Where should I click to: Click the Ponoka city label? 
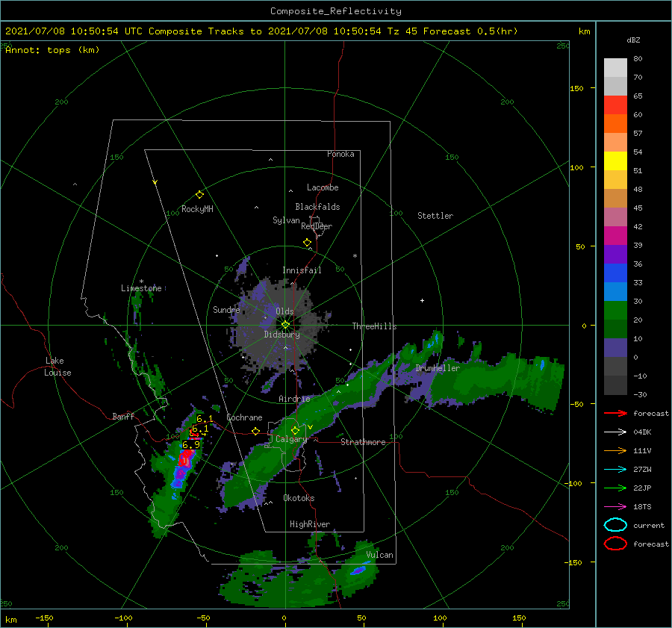340,154
